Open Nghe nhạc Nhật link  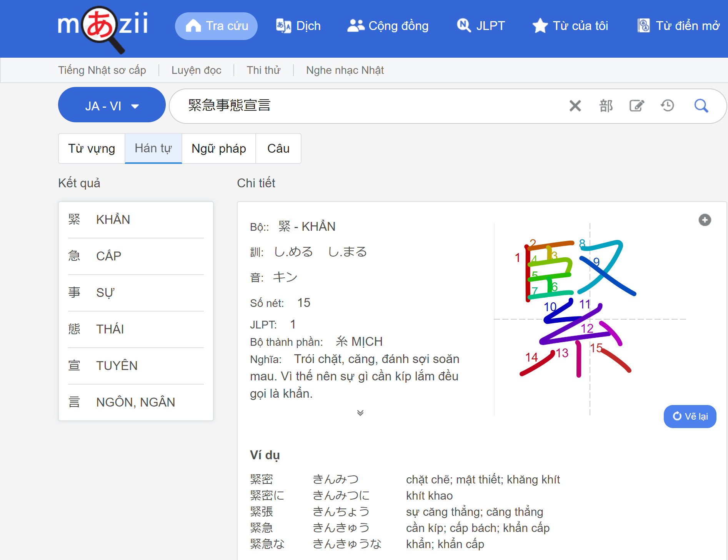point(345,70)
